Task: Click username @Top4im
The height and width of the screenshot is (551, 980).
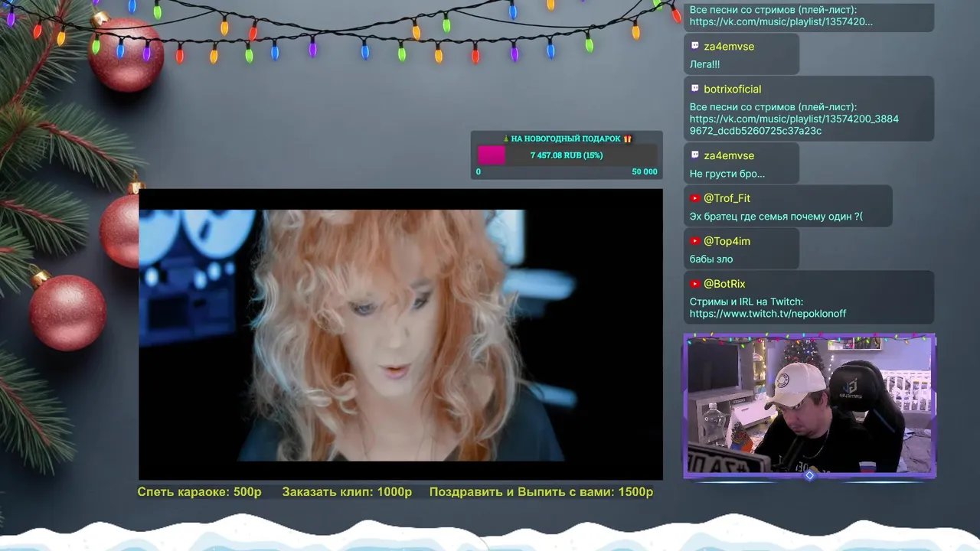Action: 727,241
